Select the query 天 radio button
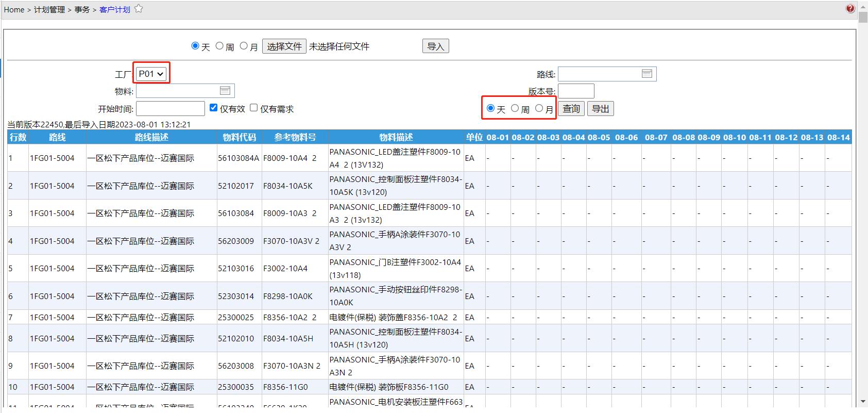 pyautogui.click(x=490, y=108)
